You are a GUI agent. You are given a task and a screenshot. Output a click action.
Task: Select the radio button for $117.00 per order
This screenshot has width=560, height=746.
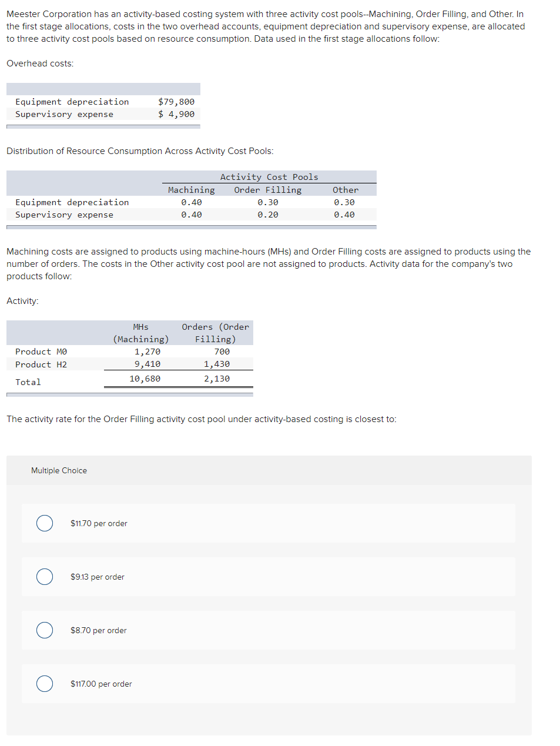[44, 684]
